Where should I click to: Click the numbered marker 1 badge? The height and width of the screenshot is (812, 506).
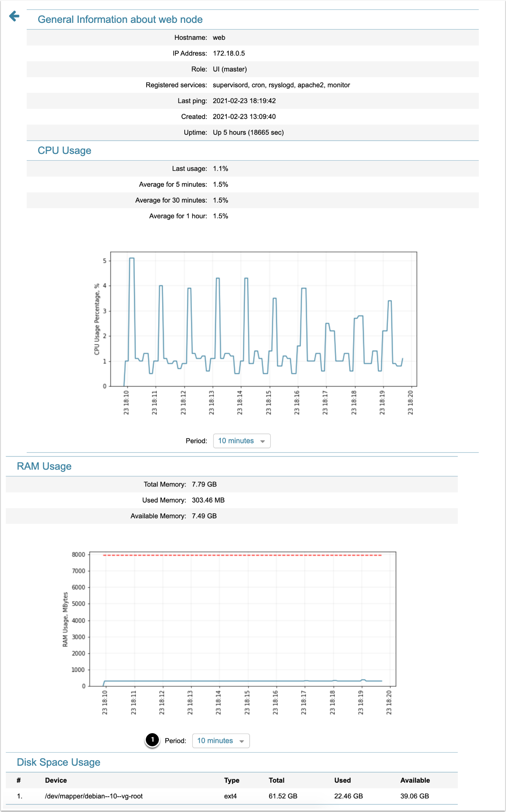(153, 740)
